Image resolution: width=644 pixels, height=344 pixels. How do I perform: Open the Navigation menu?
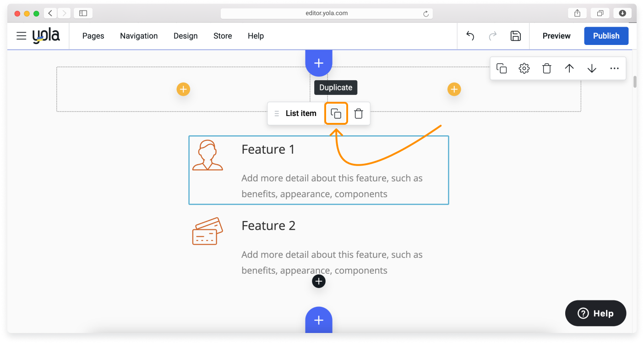coord(139,36)
